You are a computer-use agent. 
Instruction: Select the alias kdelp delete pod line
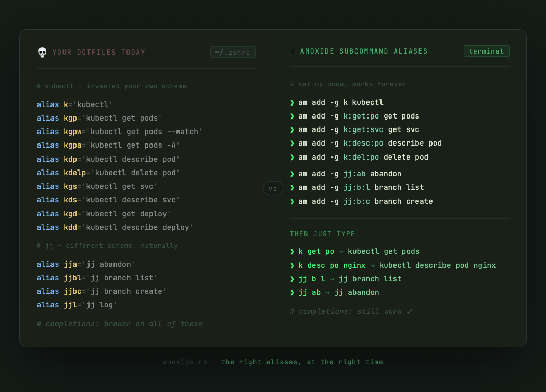(108, 173)
